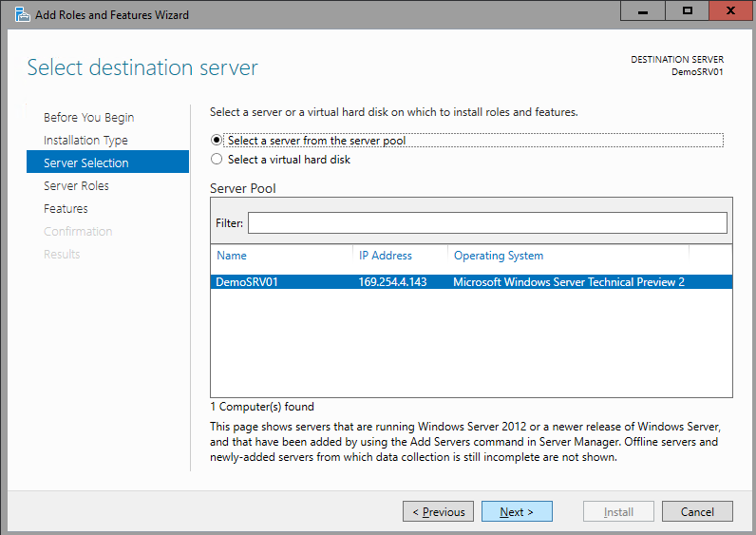The height and width of the screenshot is (535, 756).
Task: Select the DemoSRV01 server row
Action: pos(471,281)
